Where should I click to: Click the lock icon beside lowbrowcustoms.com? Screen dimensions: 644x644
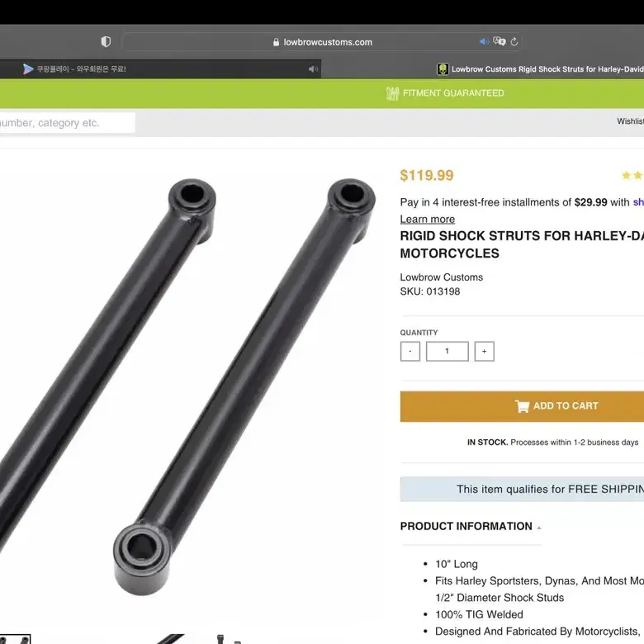(276, 42)
